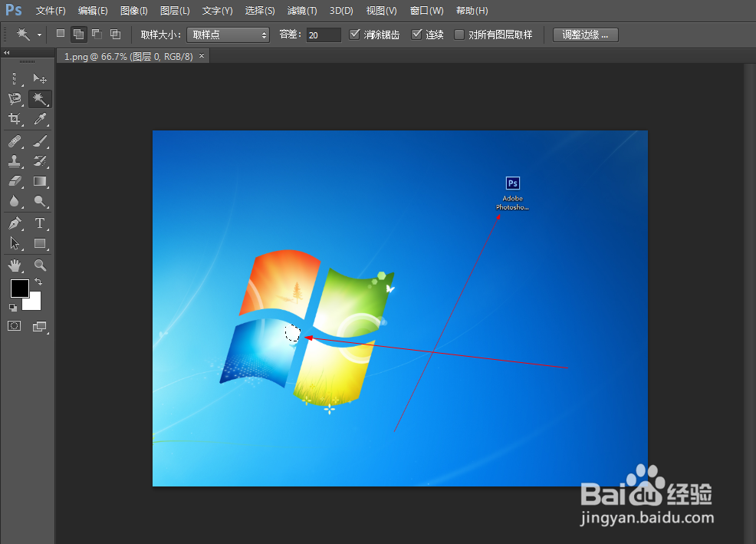Choose Add to Selection mode
Viewport: 756px width, 544px height.
78,34
